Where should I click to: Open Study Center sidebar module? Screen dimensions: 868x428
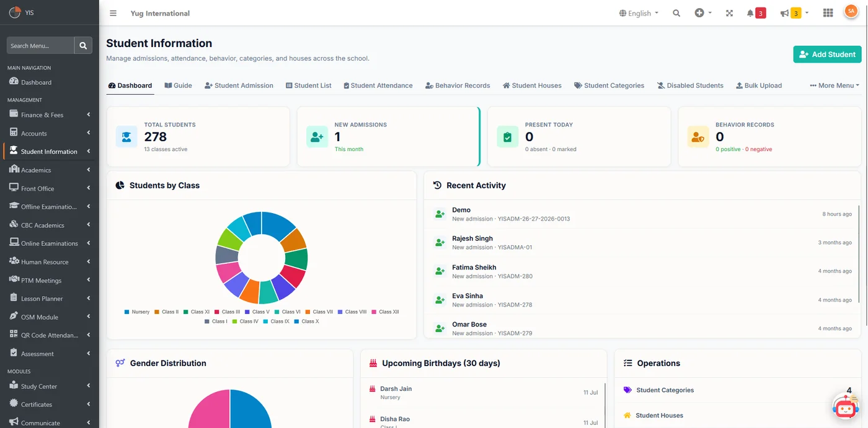[50, 386]
